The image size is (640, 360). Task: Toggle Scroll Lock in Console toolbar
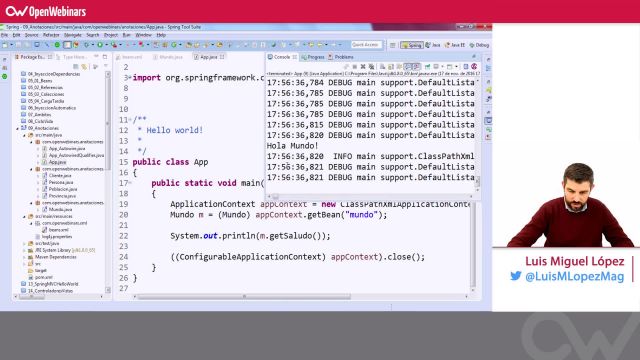point(390,67)
